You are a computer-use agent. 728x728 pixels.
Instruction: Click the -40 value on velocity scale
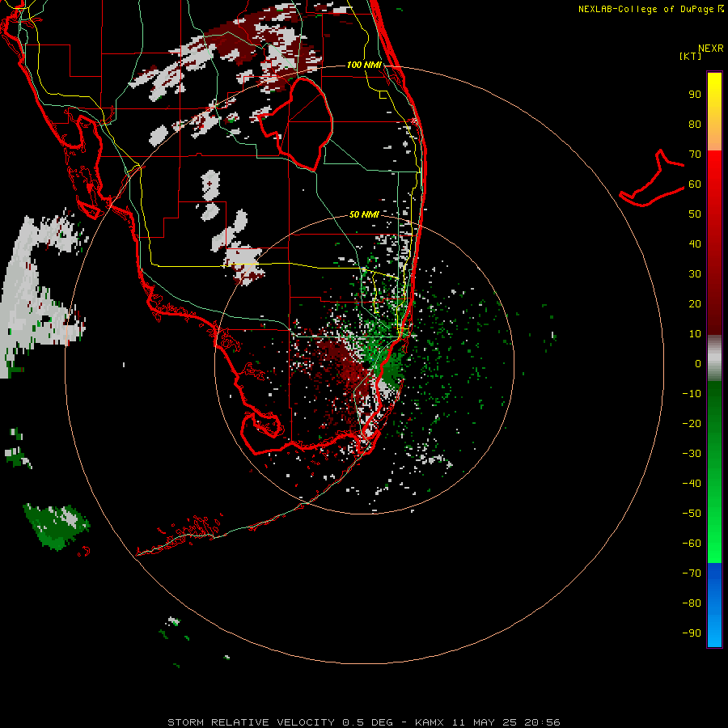[x=692, y=484]
